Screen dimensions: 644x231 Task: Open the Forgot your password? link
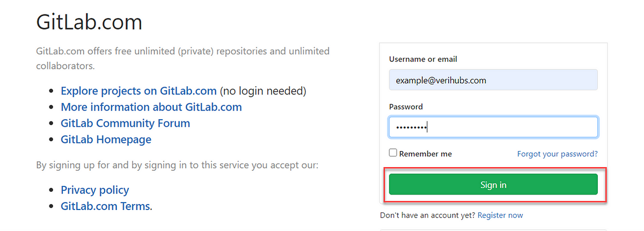(558, 154)
